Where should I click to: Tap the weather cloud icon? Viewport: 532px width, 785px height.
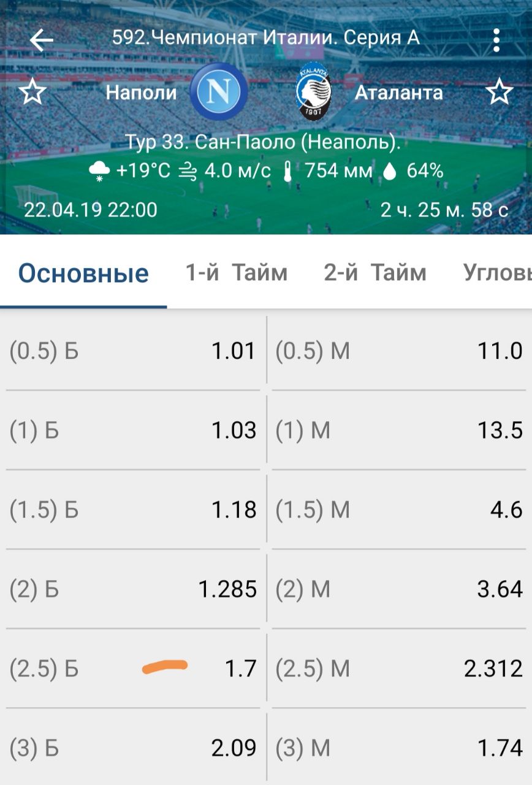coord(99,172)
